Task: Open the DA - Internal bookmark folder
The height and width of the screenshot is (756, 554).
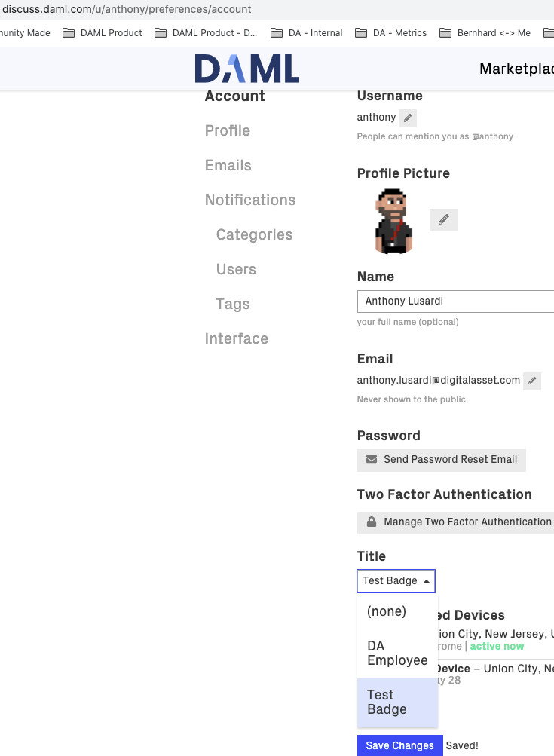Action: tap(307, 32)
